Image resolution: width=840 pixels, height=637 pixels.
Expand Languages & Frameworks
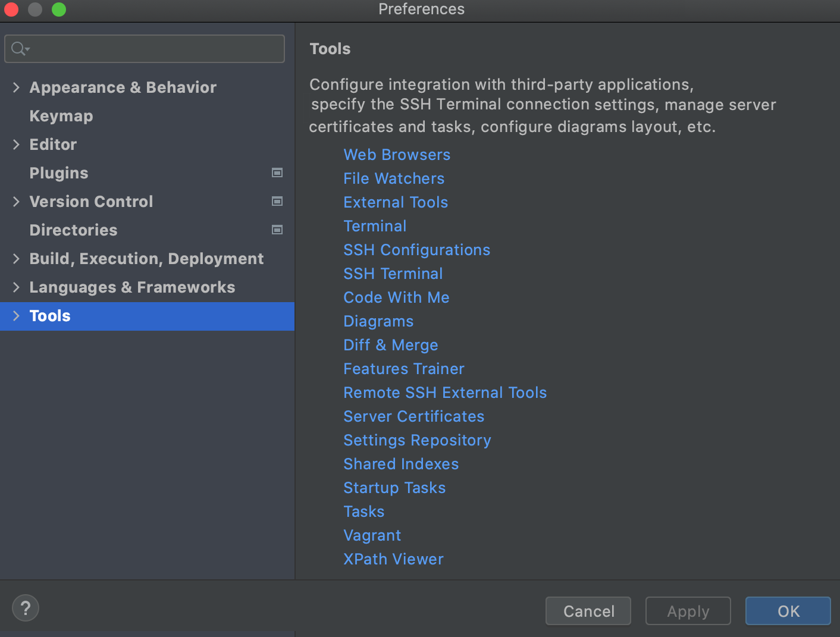point(16,287)
